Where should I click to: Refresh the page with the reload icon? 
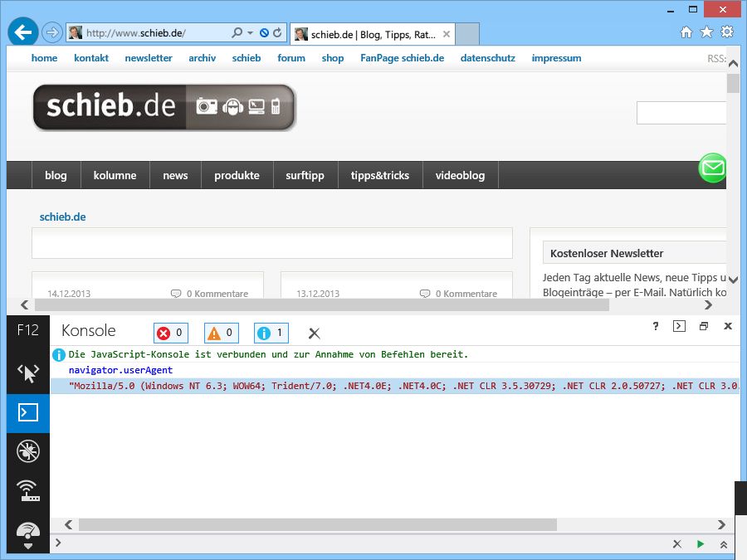[277, 33]
